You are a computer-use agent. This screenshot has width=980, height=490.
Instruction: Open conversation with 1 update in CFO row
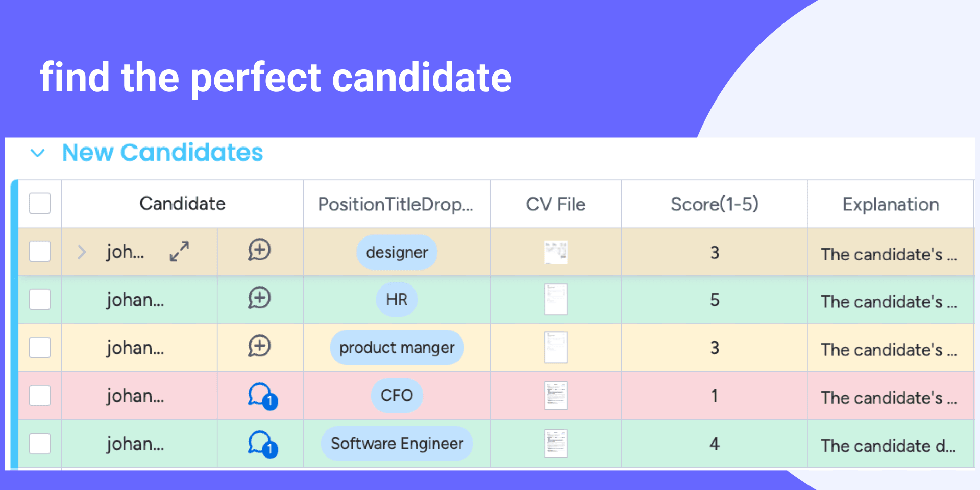pos(261,396)
